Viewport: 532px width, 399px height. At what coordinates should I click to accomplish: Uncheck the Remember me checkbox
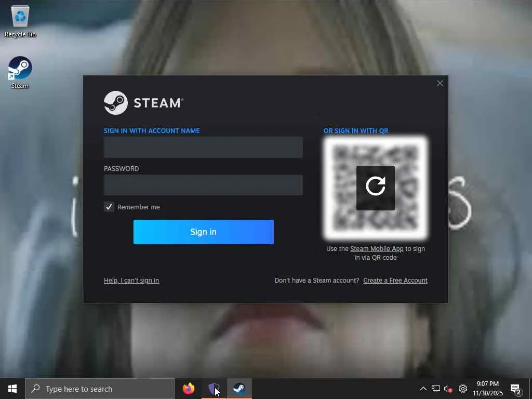[109, 207]
